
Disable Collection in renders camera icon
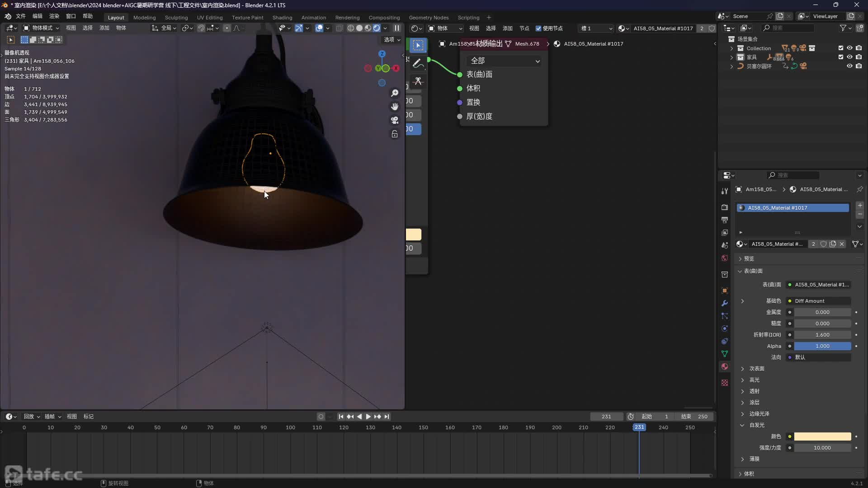[859, 48]
